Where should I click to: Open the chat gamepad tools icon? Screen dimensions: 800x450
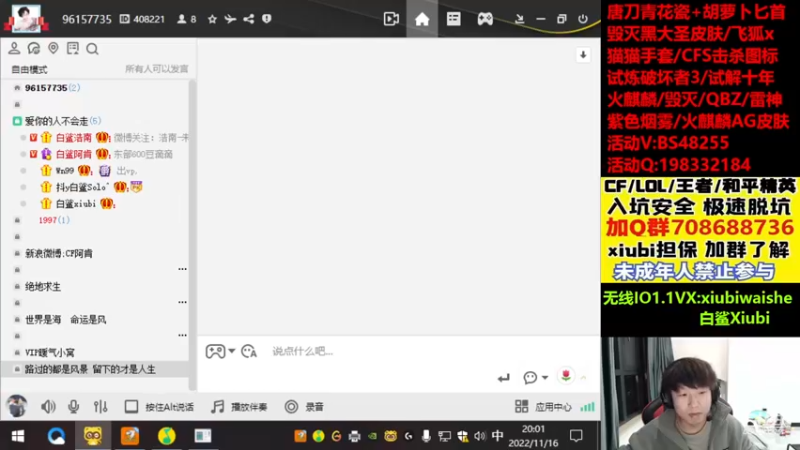(x=215, y=351)
